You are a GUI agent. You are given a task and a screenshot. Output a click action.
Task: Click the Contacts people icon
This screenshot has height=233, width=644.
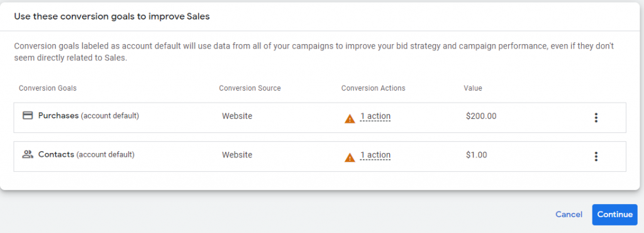click(28, 154)
